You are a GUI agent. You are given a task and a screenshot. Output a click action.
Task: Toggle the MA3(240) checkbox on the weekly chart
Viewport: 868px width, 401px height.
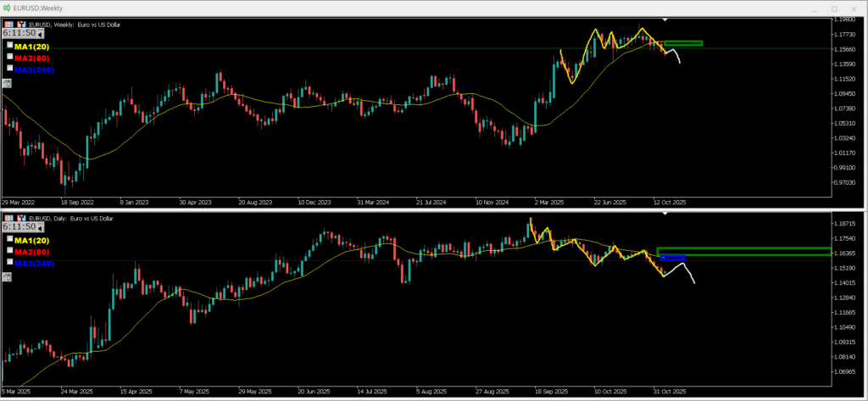[x=10, y=67]
